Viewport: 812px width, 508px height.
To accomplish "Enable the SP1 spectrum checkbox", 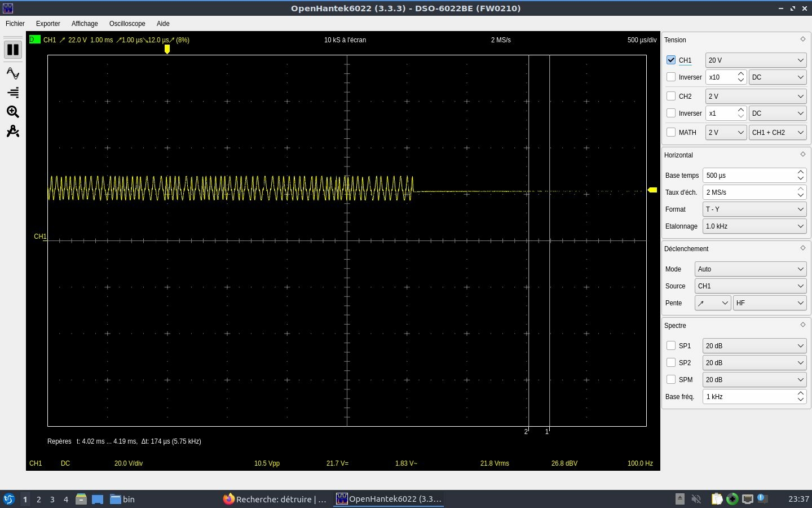I will pos(671,345).
